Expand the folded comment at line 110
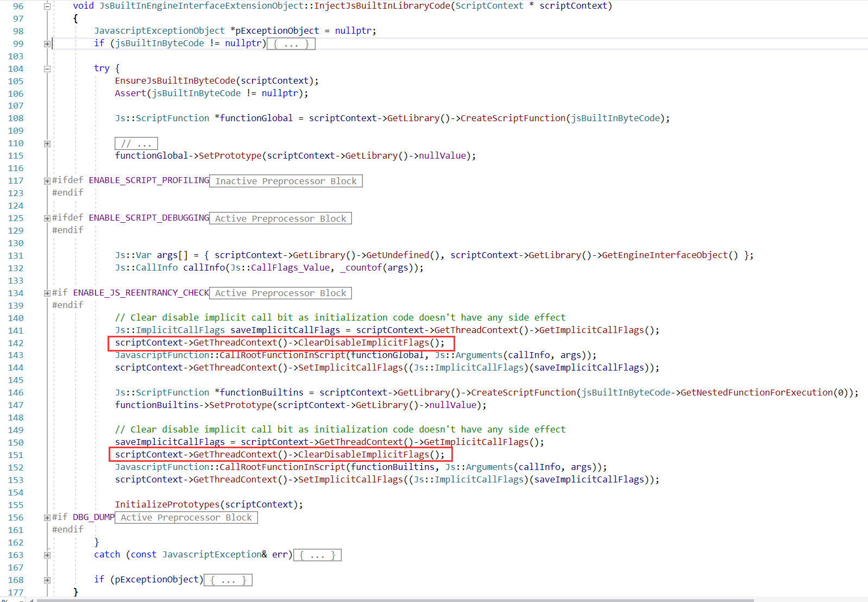This screenshot has height=602, width=868. click(47, 144)
